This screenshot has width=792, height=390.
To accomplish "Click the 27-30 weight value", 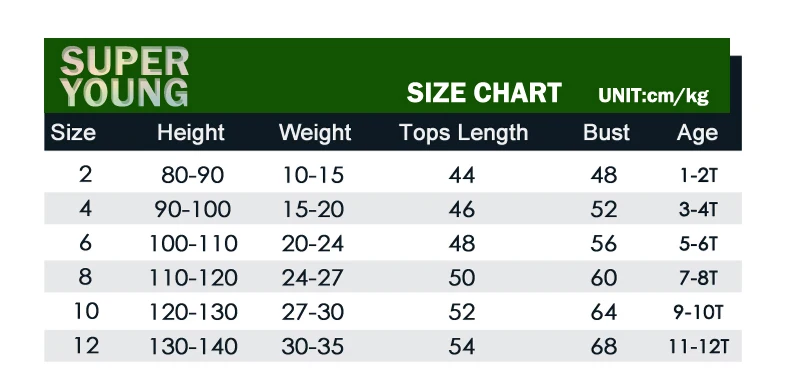I will pyautogui.click(x=313, y=312).
